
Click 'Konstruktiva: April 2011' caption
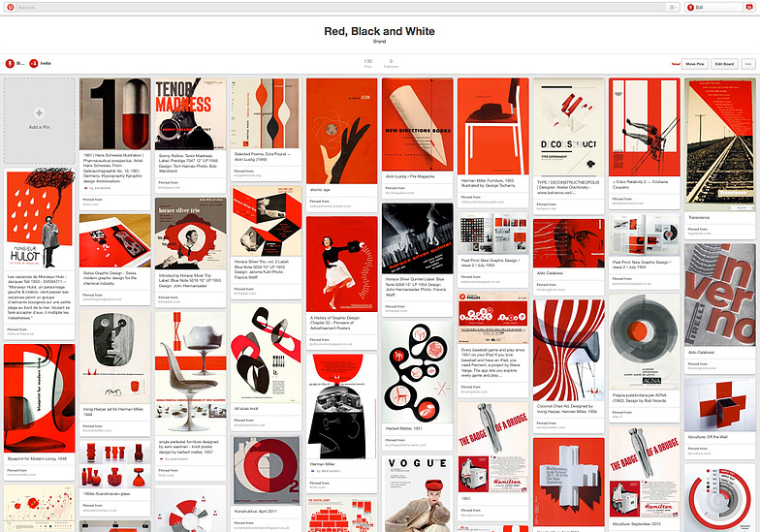coord(255,511)
